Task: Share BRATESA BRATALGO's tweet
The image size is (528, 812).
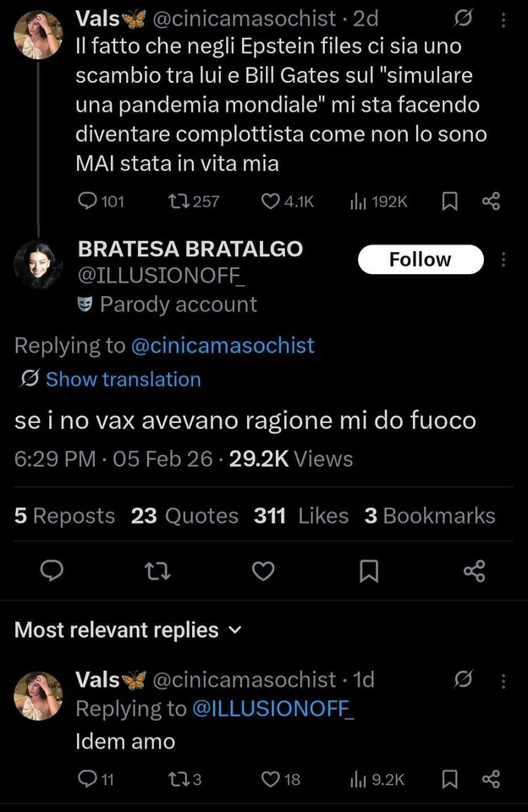Action: [x=474, y=571]
